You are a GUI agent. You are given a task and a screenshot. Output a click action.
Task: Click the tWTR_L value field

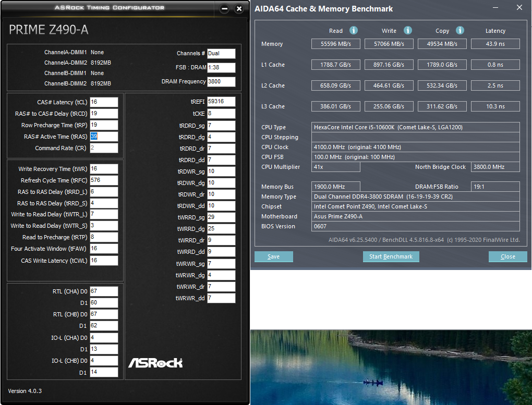pyautogui.click(x=104, y=214)
